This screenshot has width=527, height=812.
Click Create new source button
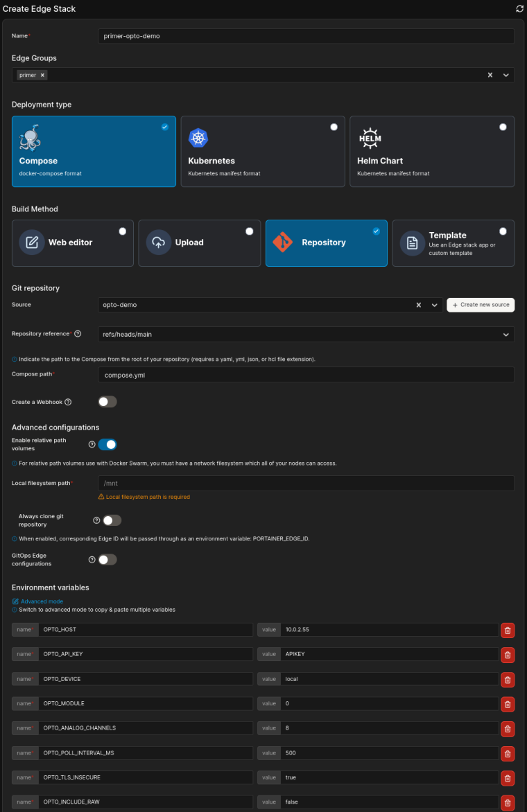(481, 305)
